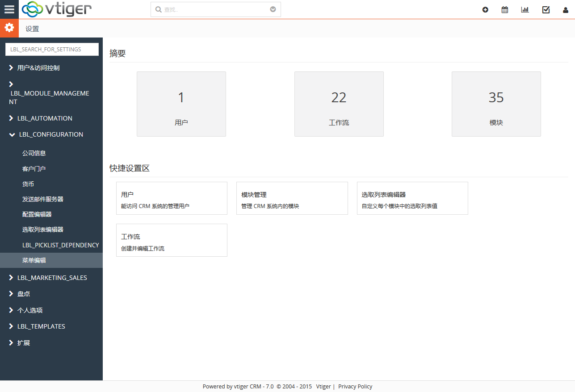
Task: Open the 用户 shortcut card
Action: click(172, 198)
